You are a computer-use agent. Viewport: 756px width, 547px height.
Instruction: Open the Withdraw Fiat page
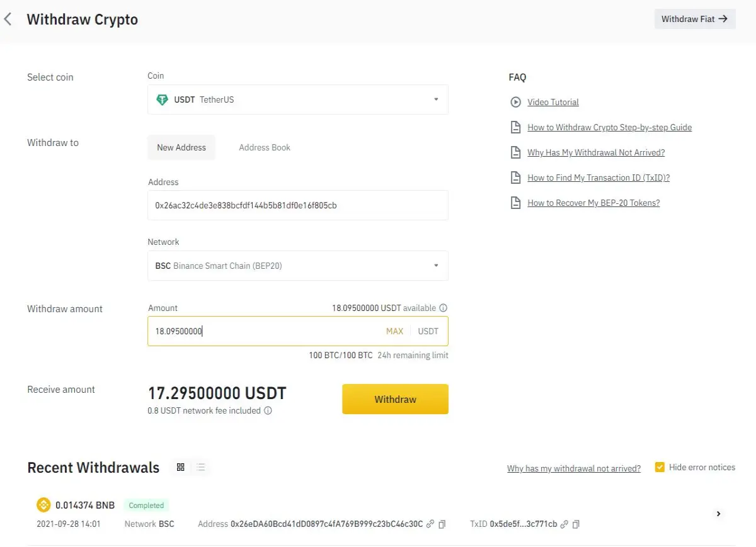pyautogui.click(x=695, y=19)
